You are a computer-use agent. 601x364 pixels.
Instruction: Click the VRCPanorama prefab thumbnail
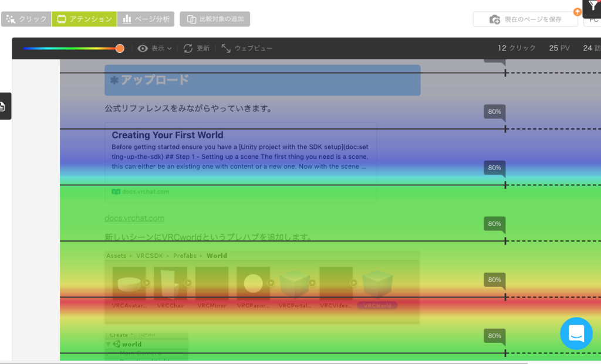coord(253,284)
